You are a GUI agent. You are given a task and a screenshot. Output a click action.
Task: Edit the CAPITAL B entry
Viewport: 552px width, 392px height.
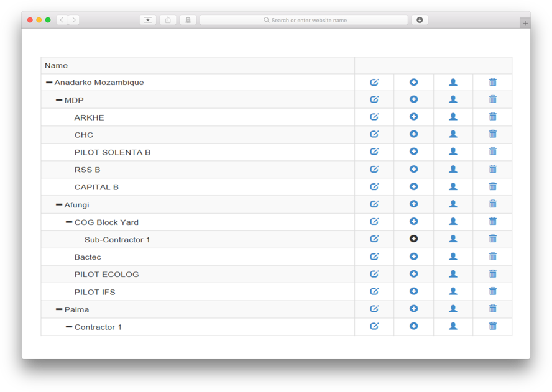click(374, 186)
